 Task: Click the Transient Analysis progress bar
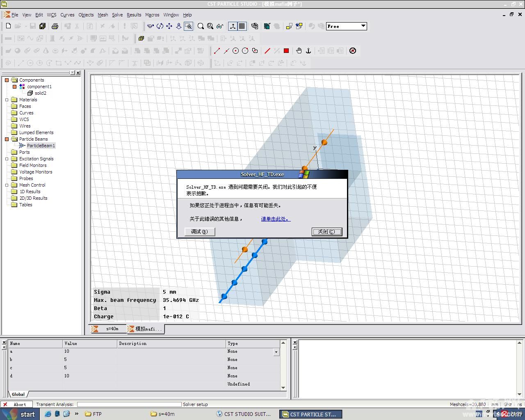click(129, 404)
